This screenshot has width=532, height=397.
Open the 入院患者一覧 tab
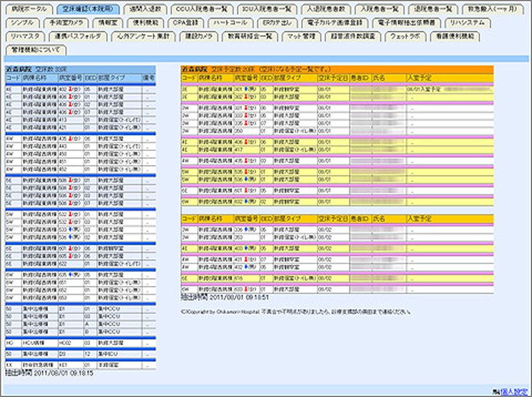pos(379,9)
